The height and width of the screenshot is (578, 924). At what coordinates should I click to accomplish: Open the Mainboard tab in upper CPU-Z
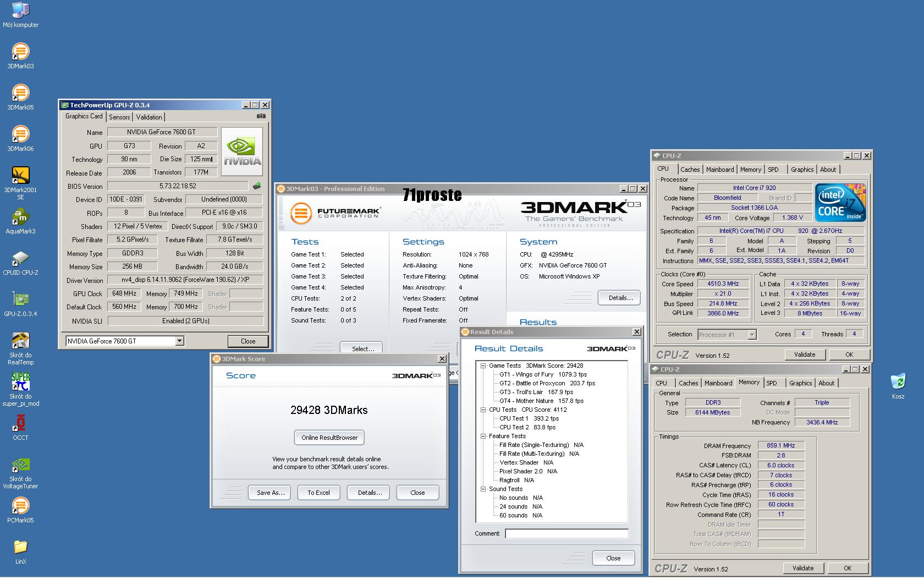pos(720,170)
